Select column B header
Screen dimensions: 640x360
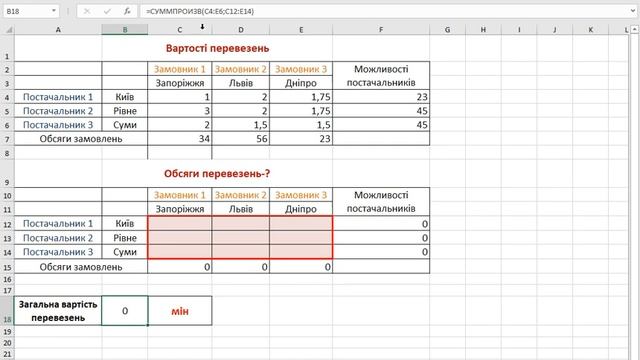pyautogui.click(x=124, y=30)
